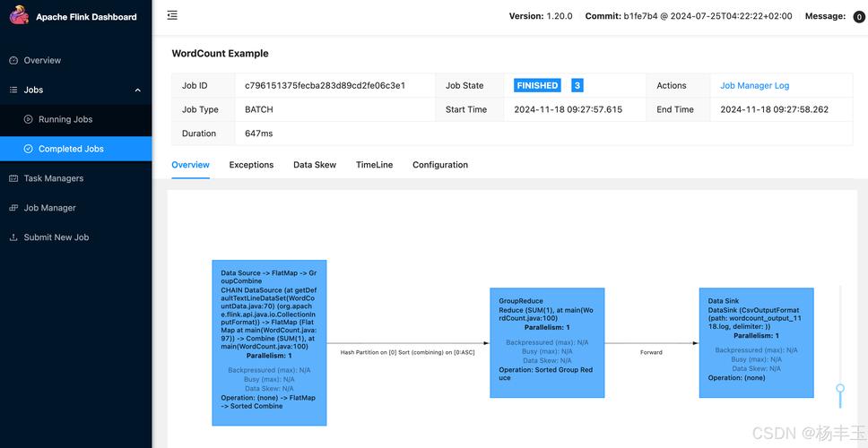Select the Data Sink node in the graph
Viewport: 868px width, 448px height.
tap(756, 343)
